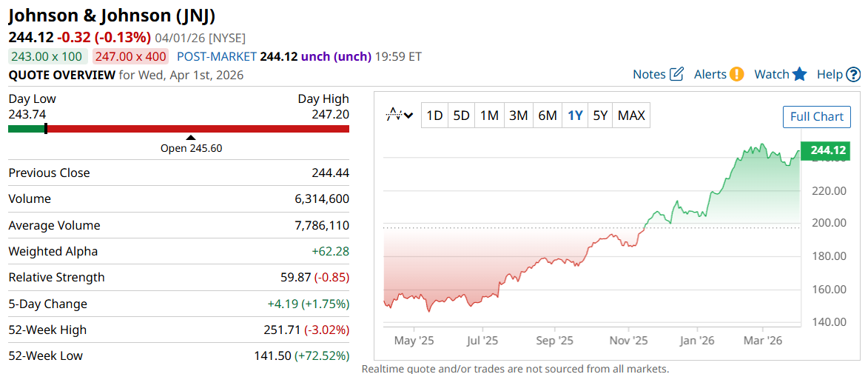Click the Open 245.60 marker triangle

[191, 137]
